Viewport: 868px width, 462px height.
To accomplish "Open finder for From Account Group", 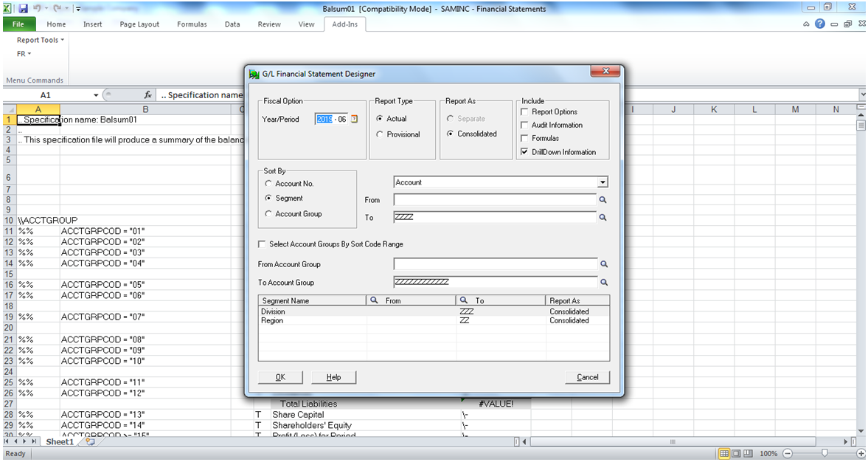I will [604, 265].
